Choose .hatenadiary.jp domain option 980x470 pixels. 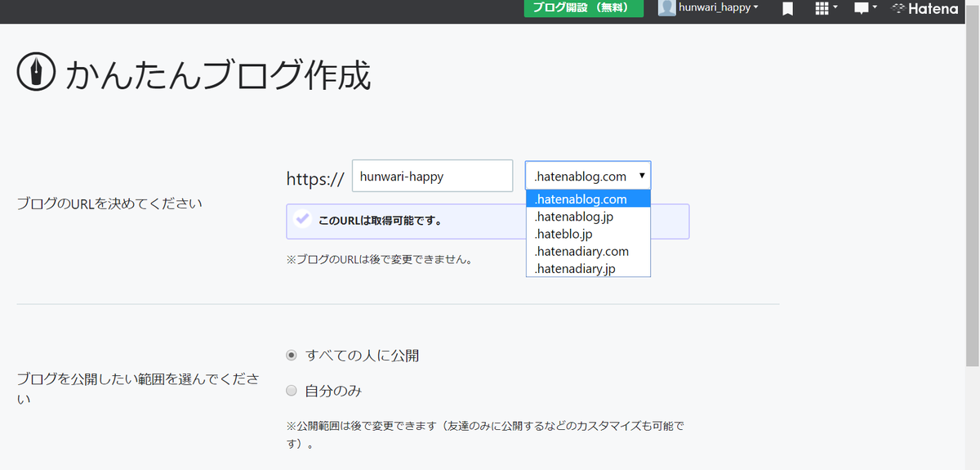[x=588, y=268]
